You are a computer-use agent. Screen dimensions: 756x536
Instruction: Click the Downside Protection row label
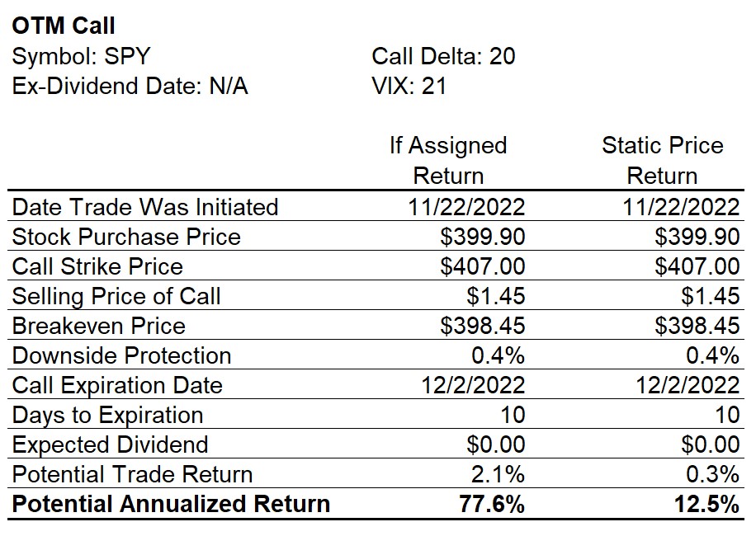[x=121, y=355]
